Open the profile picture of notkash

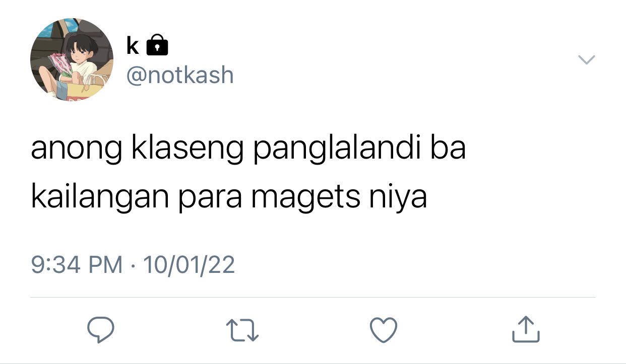[72, 60]
